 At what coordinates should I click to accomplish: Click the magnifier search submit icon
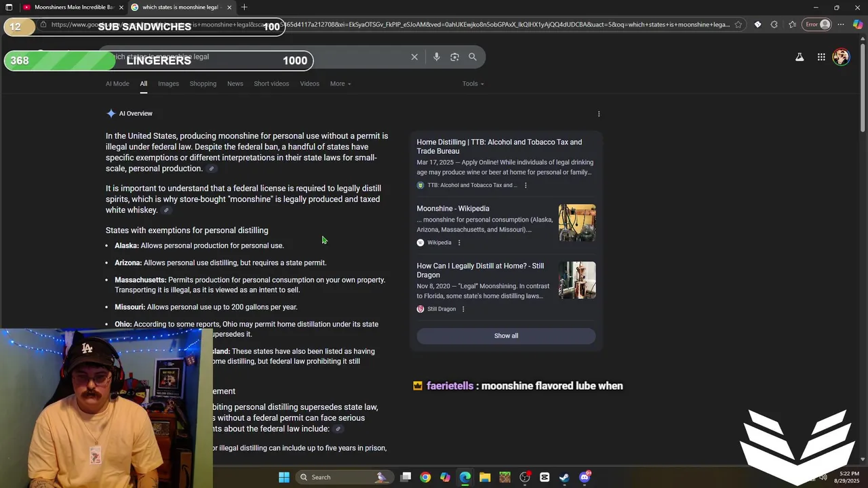473,57
